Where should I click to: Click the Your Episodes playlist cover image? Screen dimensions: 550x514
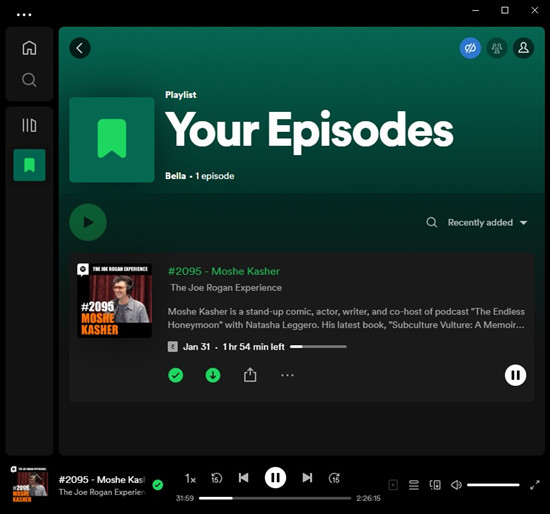pos(112,140)
